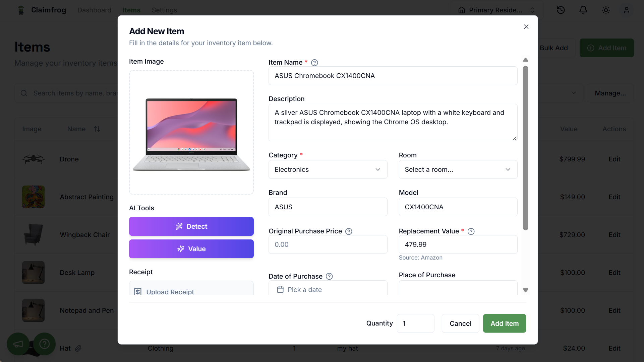Toggle dark mode with the sun icon
Viewport: 644px width, 362px height.
tap(605, 10)
